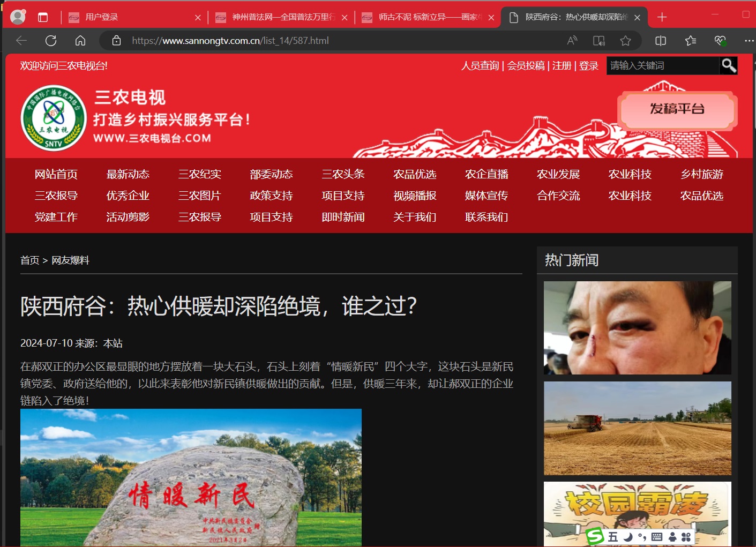Open the tab actions menu icon
Viewport: 756px width, 547px height.
pyautogui.click(x=43, y=17)
